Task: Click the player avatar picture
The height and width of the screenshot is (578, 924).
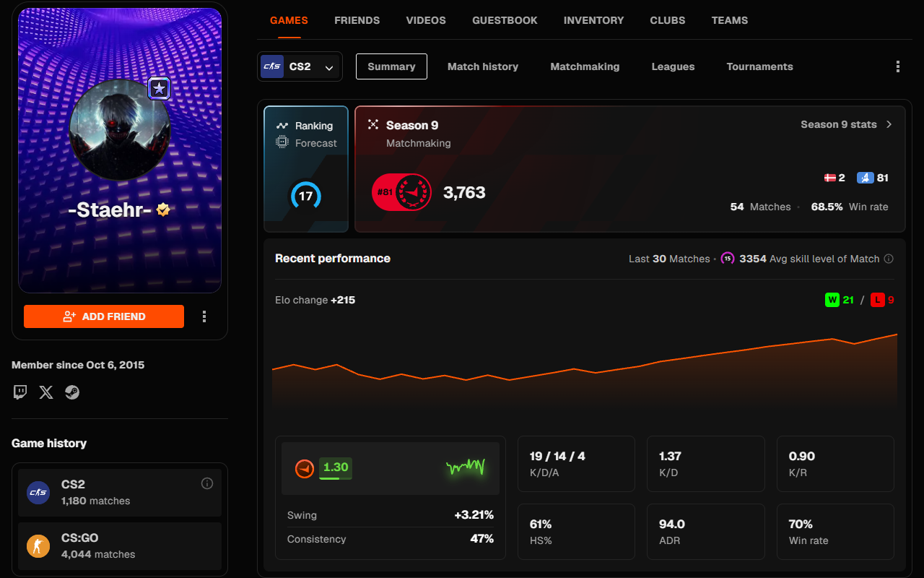Action: [x=120, y=130]
